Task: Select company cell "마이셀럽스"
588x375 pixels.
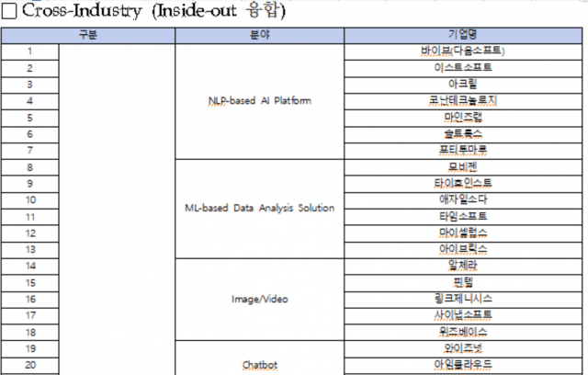Action: click(x=463, y=233)
